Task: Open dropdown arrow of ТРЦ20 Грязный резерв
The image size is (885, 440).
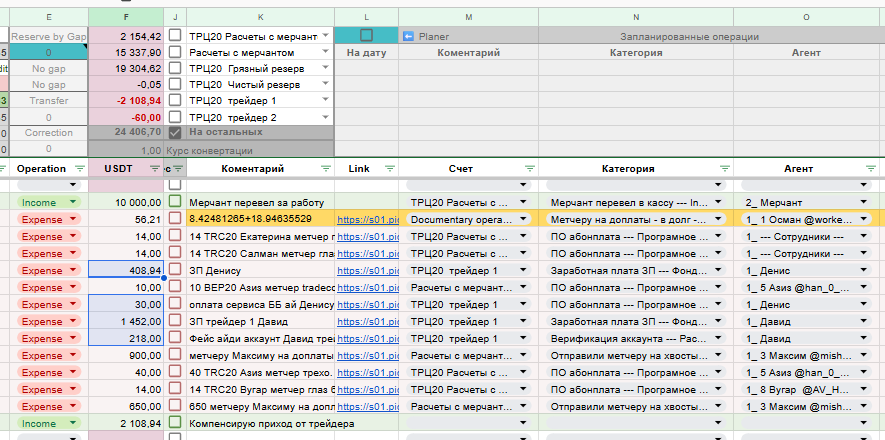Action: [x=326, y=68]
